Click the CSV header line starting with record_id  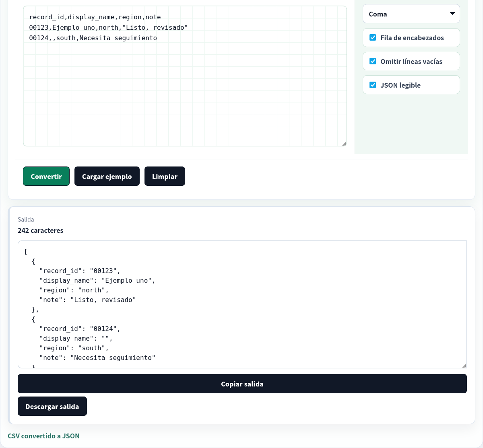pyautogui.click(x=95, y=17)
